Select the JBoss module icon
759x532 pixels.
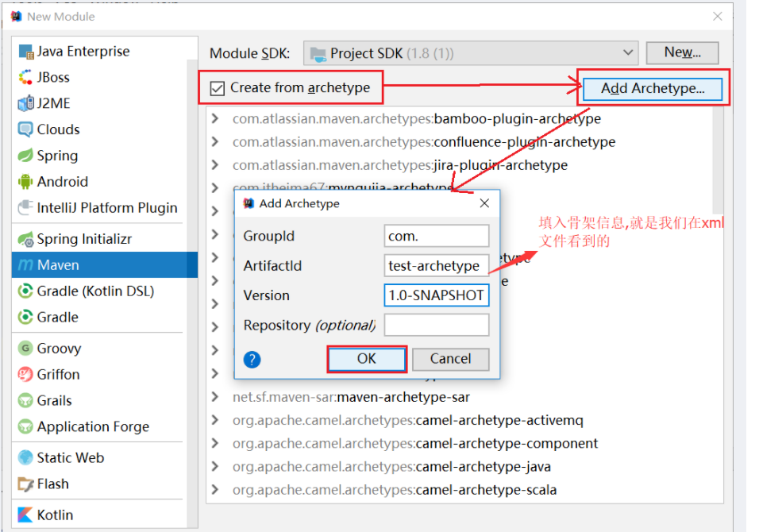point(25,78)
